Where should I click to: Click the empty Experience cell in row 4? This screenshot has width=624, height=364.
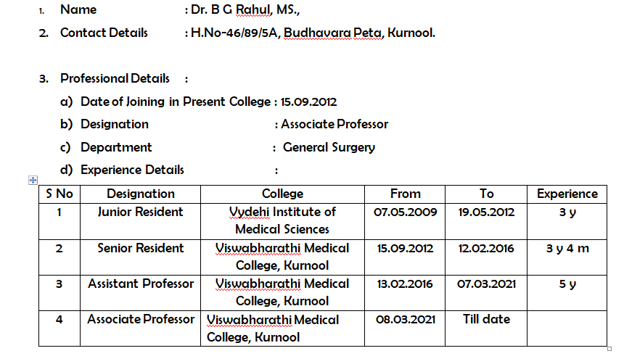click(x=567, y=328)
